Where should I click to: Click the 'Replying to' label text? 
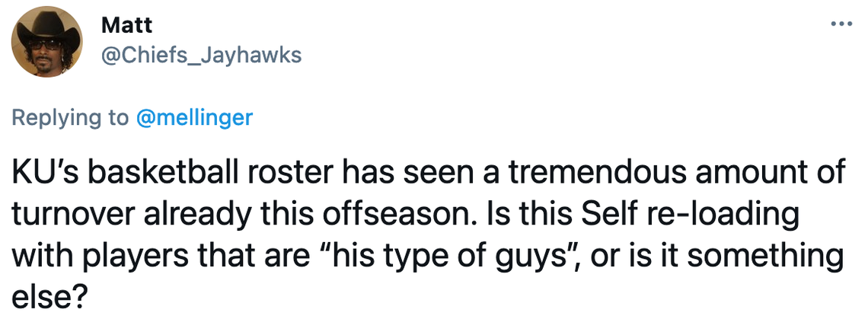point(71,118)
